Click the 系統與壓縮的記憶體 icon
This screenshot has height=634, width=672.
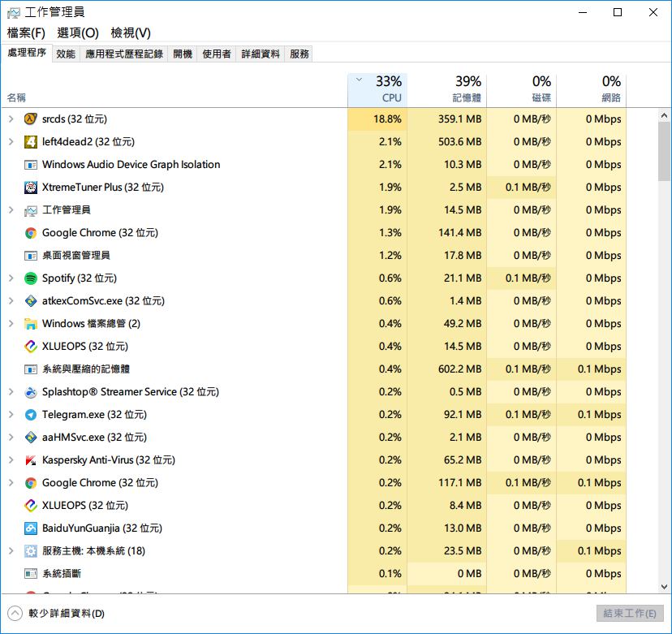30,369
